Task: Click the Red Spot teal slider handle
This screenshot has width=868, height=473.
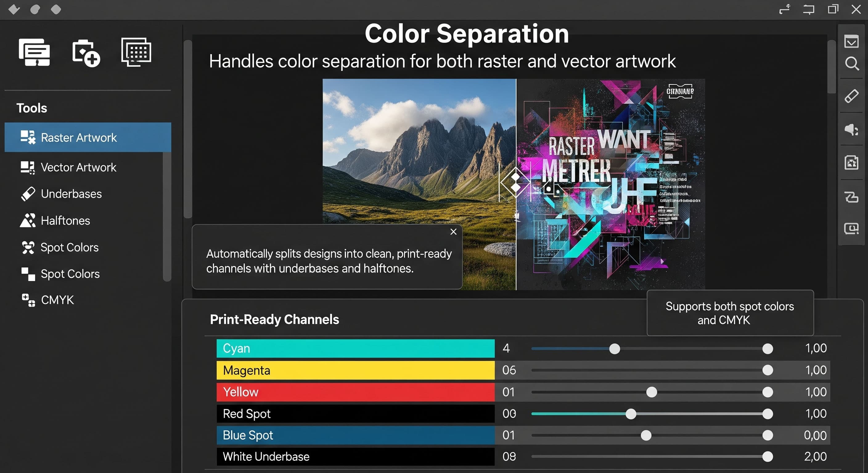Action: click(631, 414)
